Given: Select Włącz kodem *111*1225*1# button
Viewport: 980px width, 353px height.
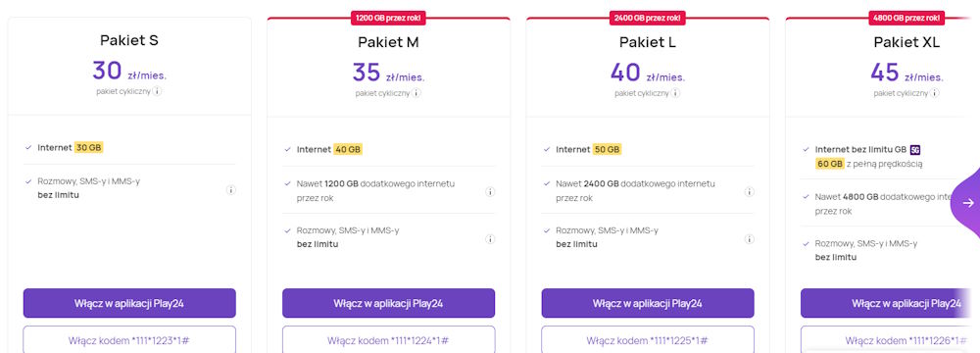Looking at the screenshot, I should click(648, 340).
